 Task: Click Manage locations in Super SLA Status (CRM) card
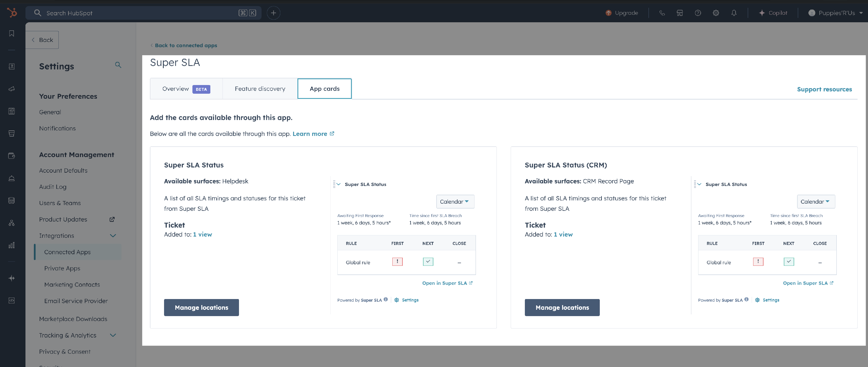tap(562, 307)
